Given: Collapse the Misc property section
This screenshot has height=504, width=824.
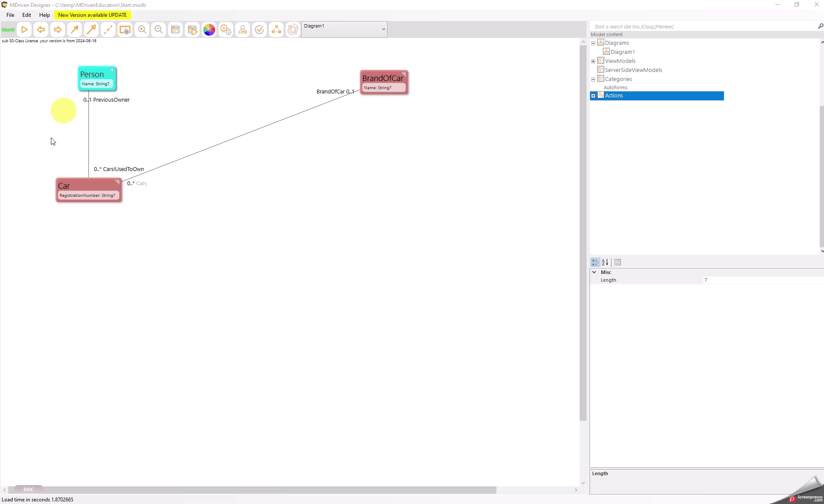Looking at the screenshot, I should 594,272.
